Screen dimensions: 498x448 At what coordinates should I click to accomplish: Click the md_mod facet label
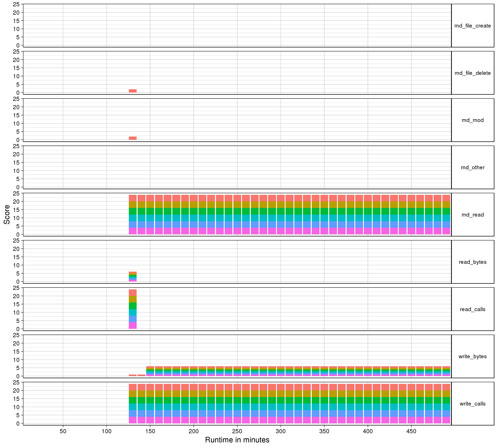coord(472,120)
